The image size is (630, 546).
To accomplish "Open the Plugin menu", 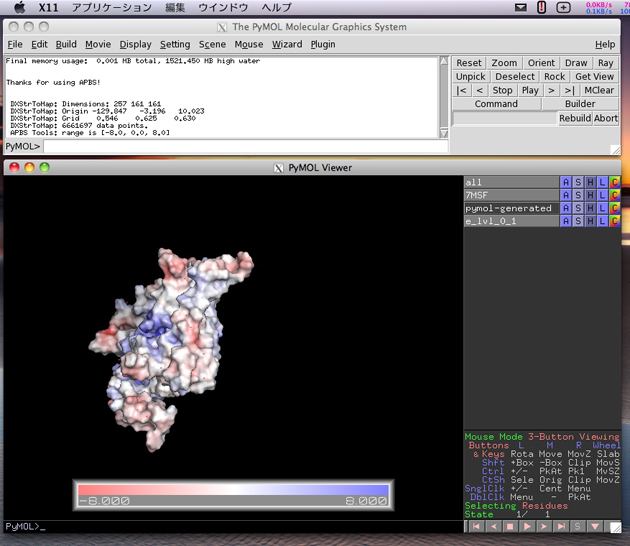I will (323, 44).
